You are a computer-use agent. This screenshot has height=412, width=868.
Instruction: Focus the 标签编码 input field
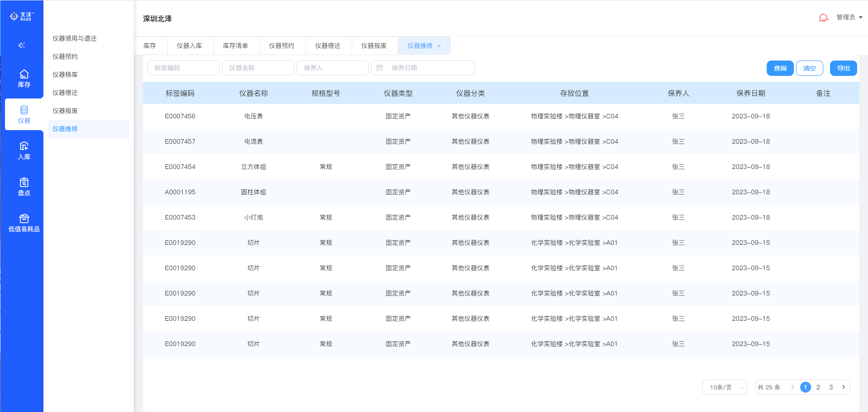click(x=183, y=68)
